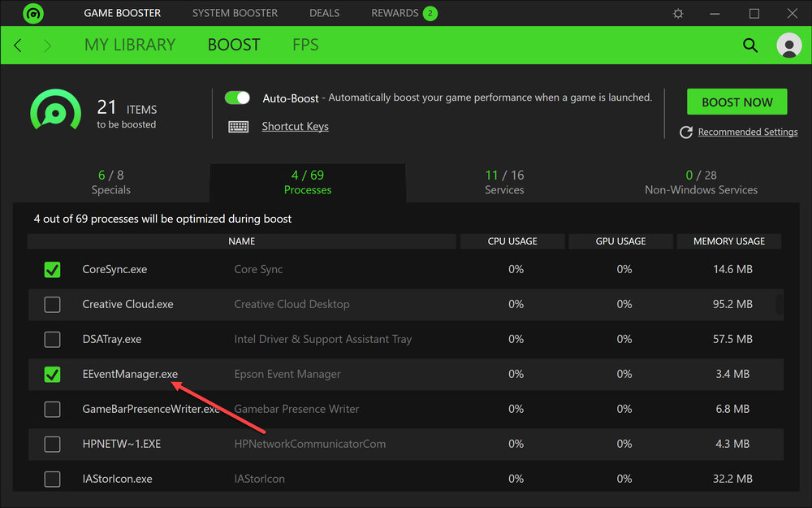Click the 95.2 MB memory value
The width and height of the screenshot is (812, 508).
point(732,304)
